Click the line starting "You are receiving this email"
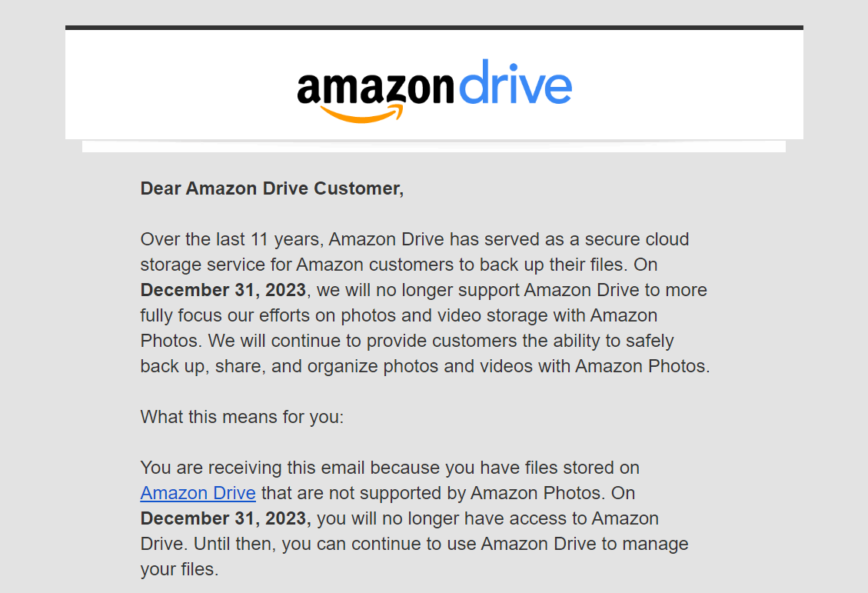Image resolution: width=868 pixels, height=593 pixels. [x=390, y=468]
